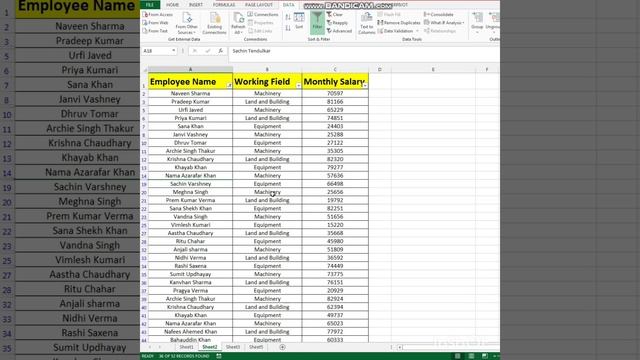Open the Employee Name filter dropdown
Image resolution: width=640 pixels, height=360 pixels.
pos(229,85)
